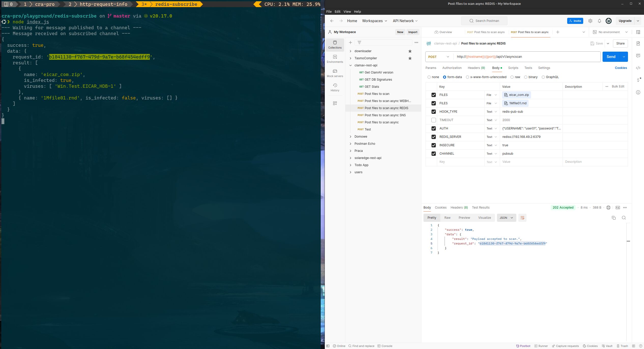Open Postman settings gear icon

590,21
